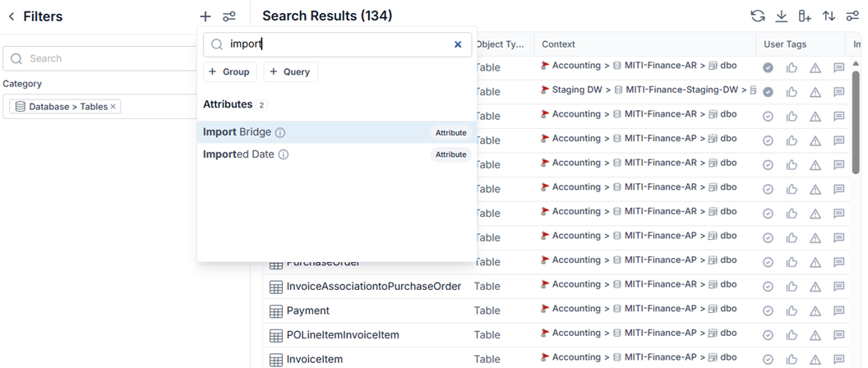Open filter settings sliders icon in Filters header
The image size is (868, 368).
point(229,16)
